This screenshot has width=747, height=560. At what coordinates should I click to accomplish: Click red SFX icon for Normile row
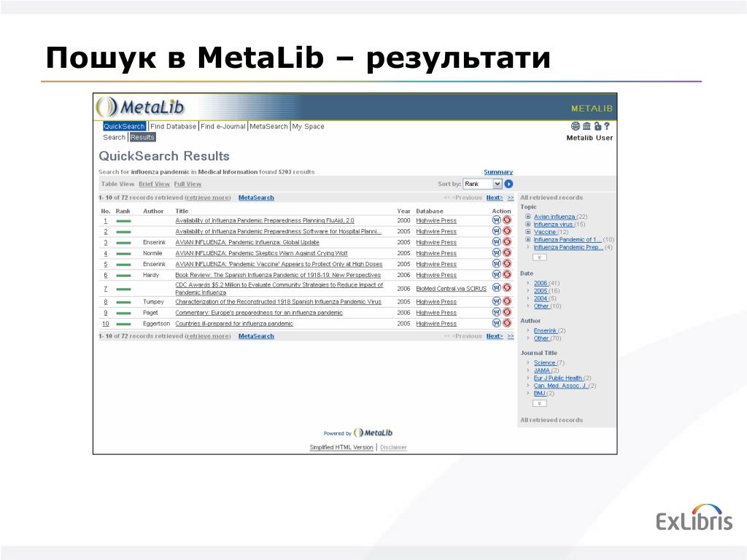pyautogui.click(x=507, y=253)
